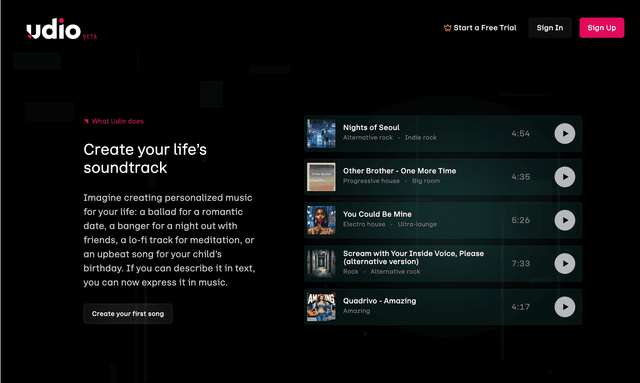Play the Quadrivo - Amazing track
This screenshot has height=383, width=640.
pyautogui.click(x=564, y=307)
